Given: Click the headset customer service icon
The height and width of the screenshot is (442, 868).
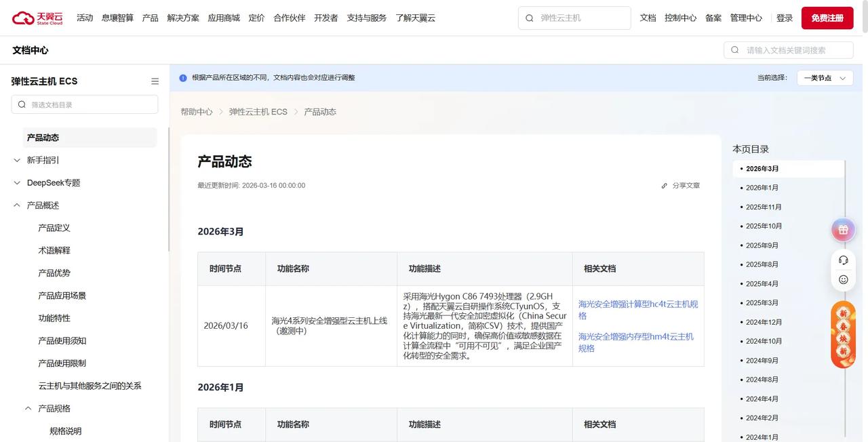Looking at the screenshot, I should (843, 260).
